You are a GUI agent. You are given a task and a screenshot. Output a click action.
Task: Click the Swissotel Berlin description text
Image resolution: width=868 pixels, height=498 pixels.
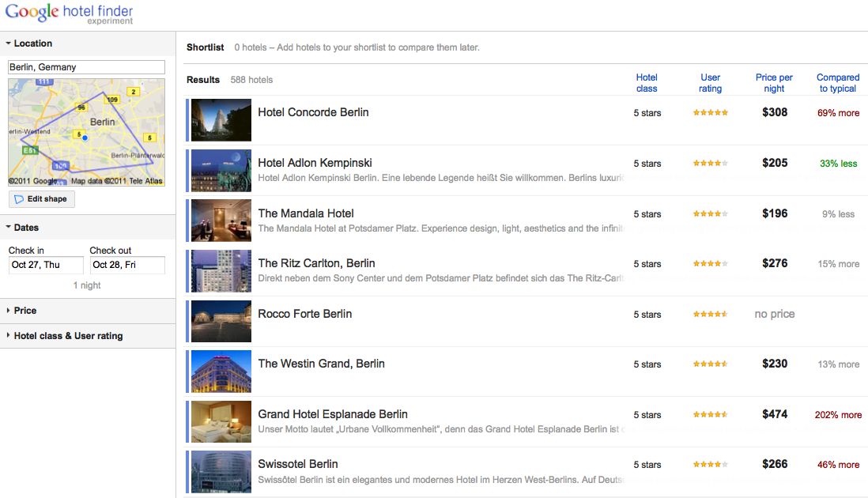tap(440, 480)
